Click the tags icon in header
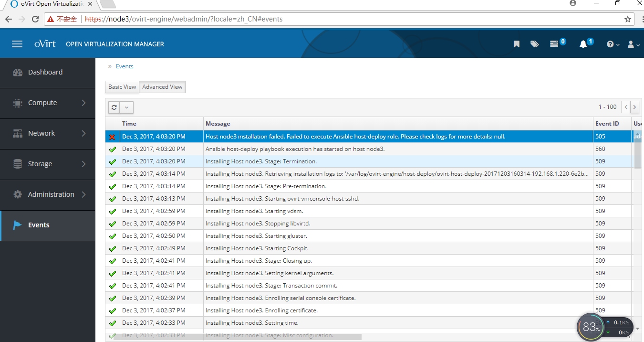This screenshot has width=644, height=342. click(x=534, y=44)
